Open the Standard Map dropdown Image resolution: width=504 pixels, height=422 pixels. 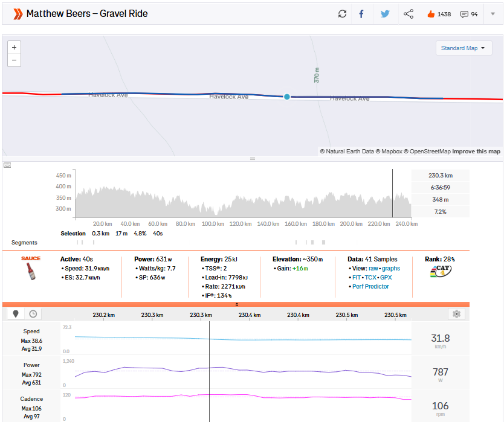click(464, 48)
